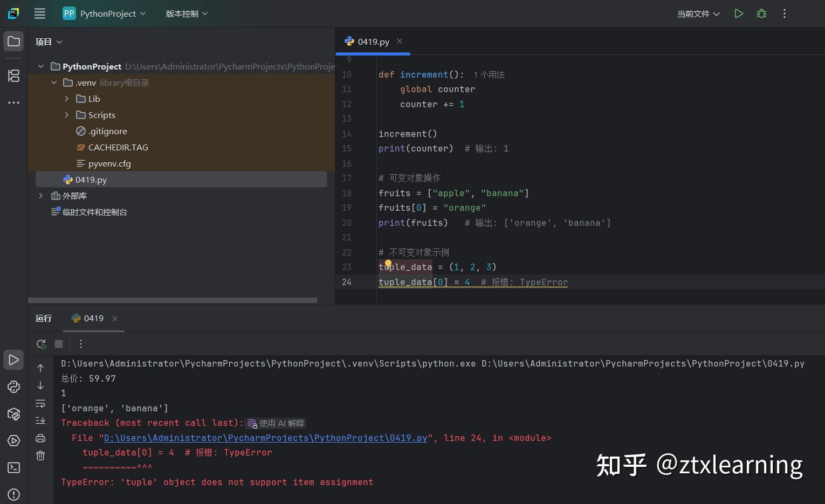Expand the Lib folder in the project tree
Screen dimensions: 825x504
coord(67,99)
